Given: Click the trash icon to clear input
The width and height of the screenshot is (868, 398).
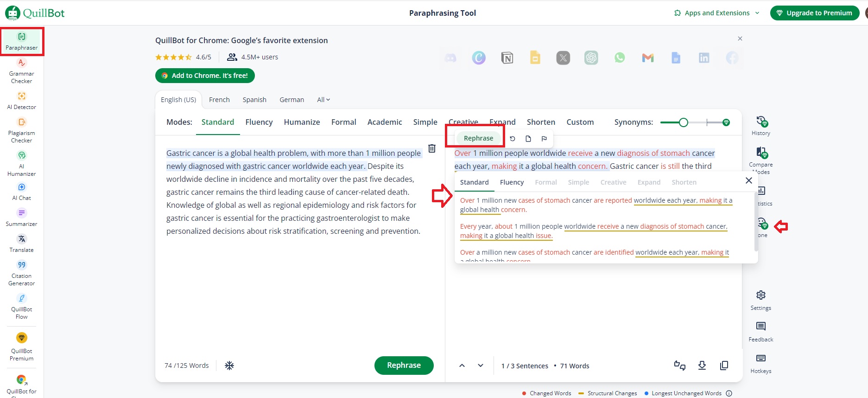Looking at the screenshot, I should coord(432,148).
